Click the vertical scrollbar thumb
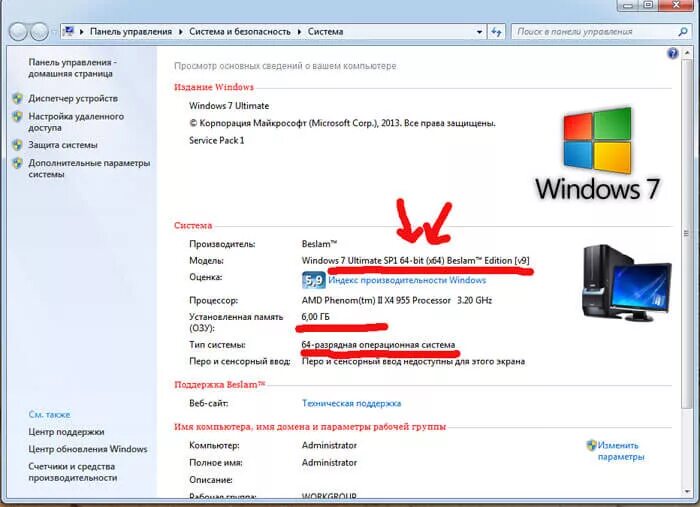 point(686,233)
